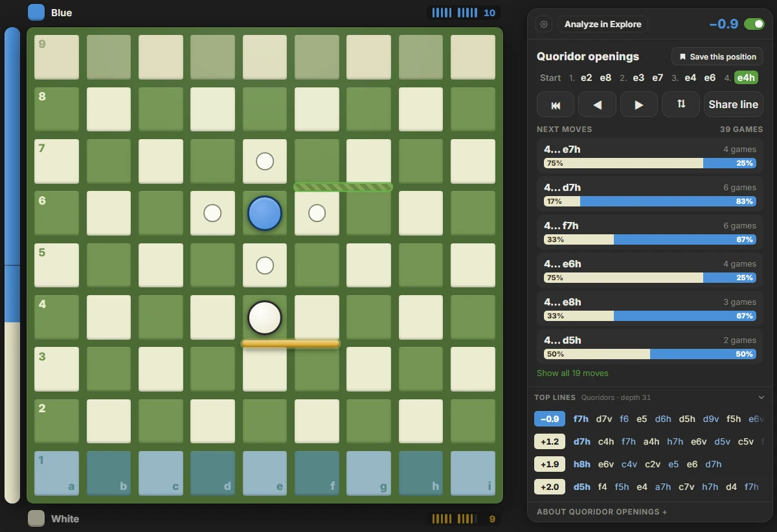Jump to Start of the move list
This screenshot has width=777, height=532.
click(x=550, y=78)
